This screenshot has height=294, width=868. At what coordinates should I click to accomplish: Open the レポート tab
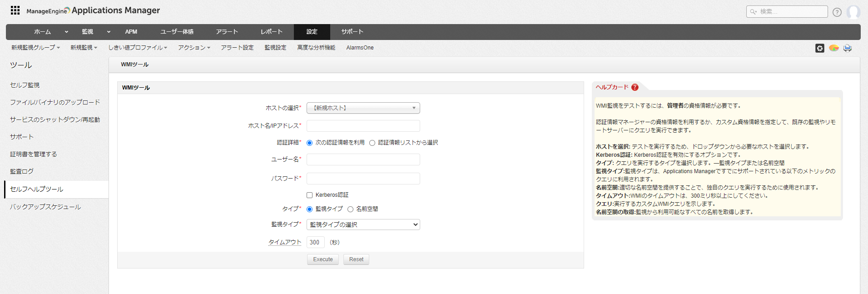(271, 32)
